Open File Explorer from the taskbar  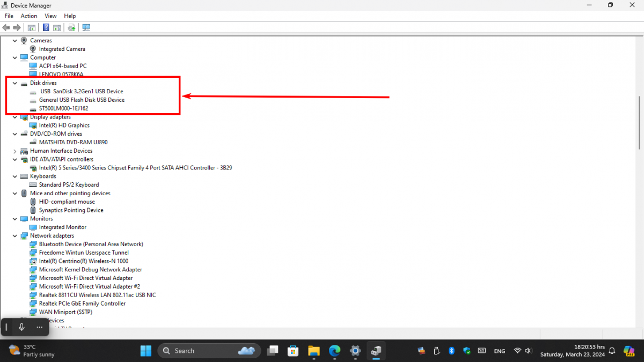click(x=314, y=351)
